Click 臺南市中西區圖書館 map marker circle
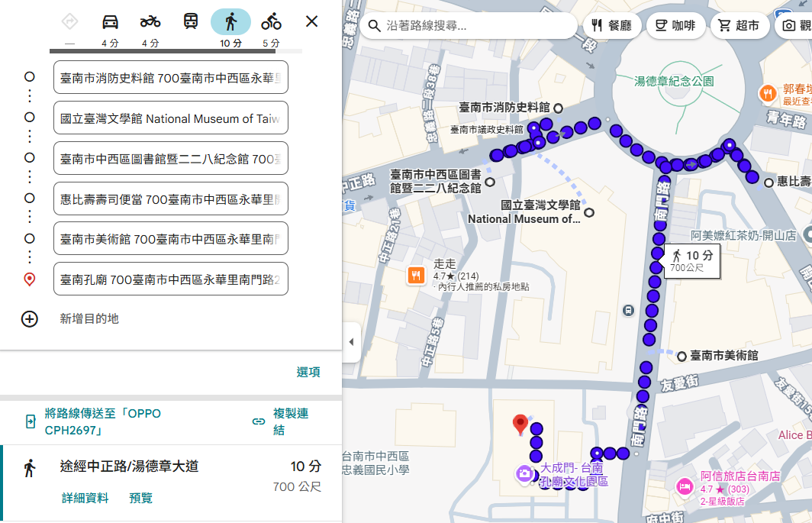Image resolution: width=812 pixels, height=523 pixels. [490, 182]
